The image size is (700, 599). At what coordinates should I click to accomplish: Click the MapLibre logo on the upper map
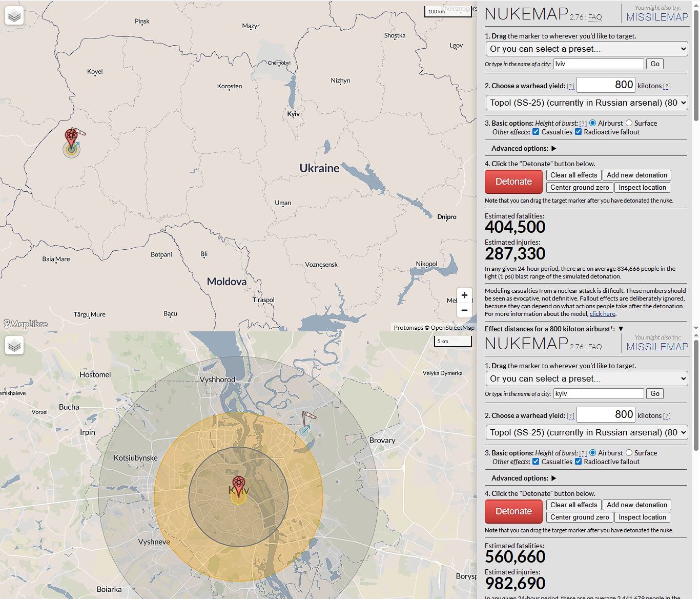coord(26,324)
